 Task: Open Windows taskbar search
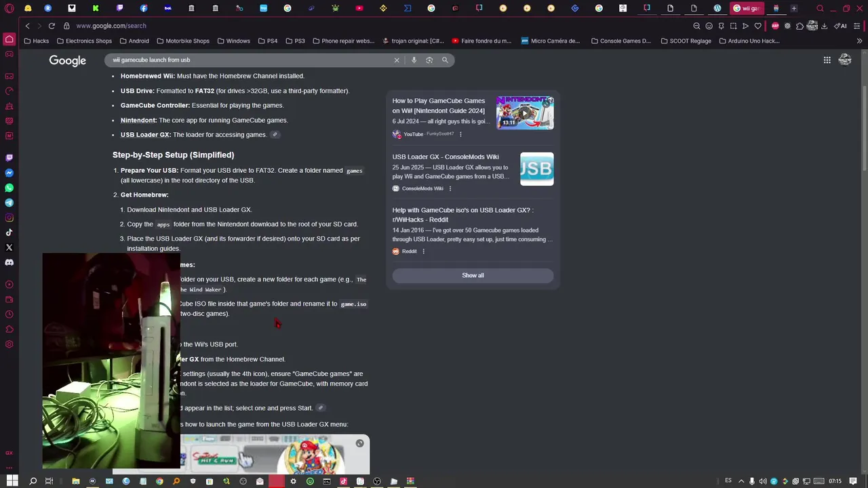pyautogui.click(x=33, y=481)
